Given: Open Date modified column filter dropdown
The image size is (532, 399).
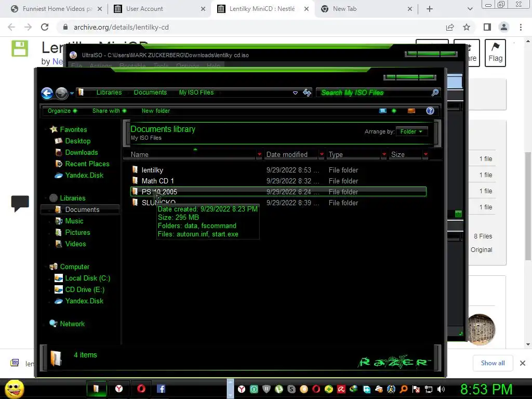Looking at the screenshot, I should [322, 155].
